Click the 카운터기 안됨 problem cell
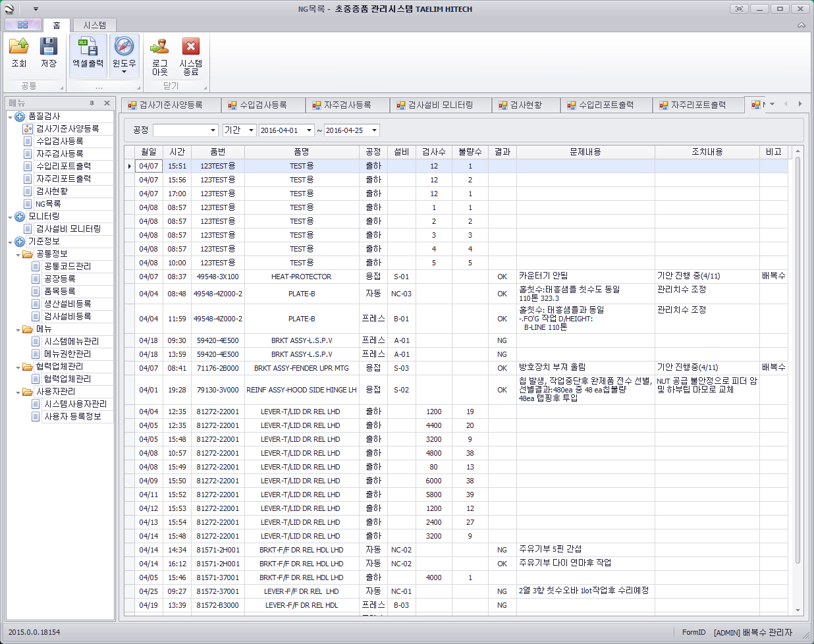This screenshot has width=814, height=644. [585, 277]
